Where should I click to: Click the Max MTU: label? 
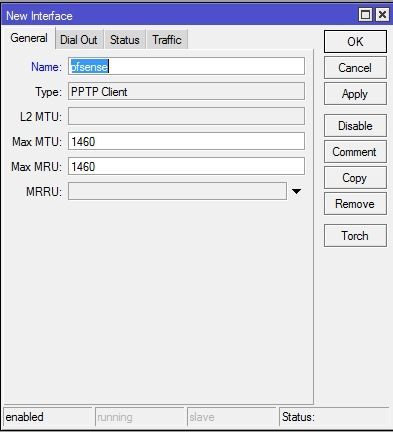(x=37, y=142)
